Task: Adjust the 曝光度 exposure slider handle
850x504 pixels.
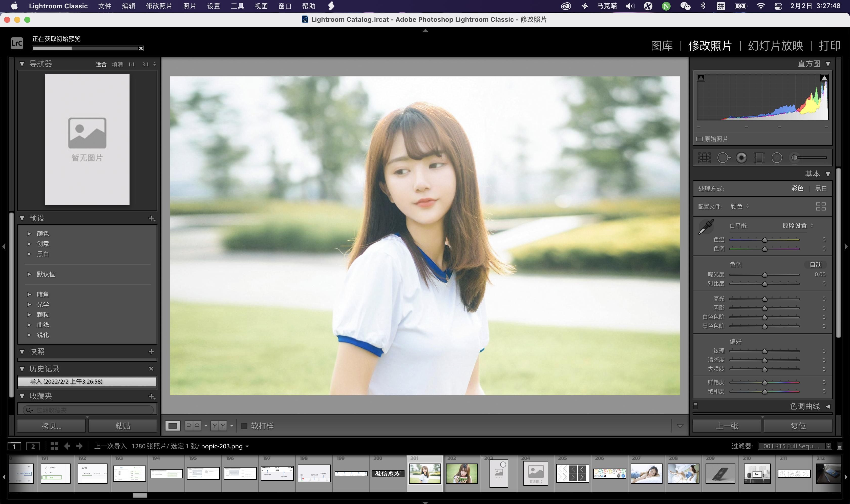Action: (x=765, y=275)
